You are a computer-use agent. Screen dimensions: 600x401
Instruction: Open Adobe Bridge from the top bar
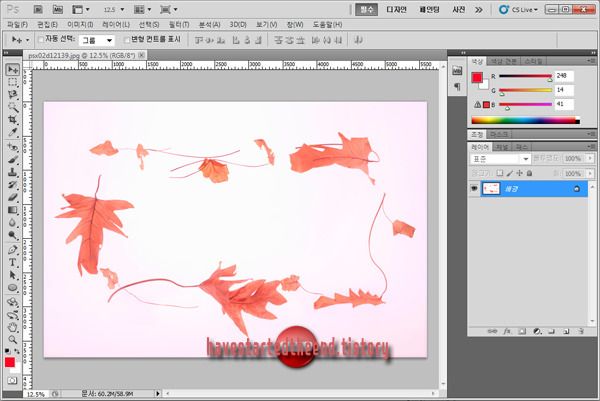click(38, 10)
